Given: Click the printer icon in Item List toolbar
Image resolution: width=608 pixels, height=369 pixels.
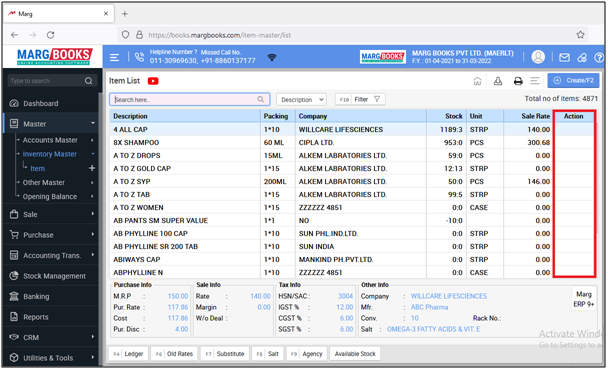Looking at the screenshot, I should click(518, 81).
